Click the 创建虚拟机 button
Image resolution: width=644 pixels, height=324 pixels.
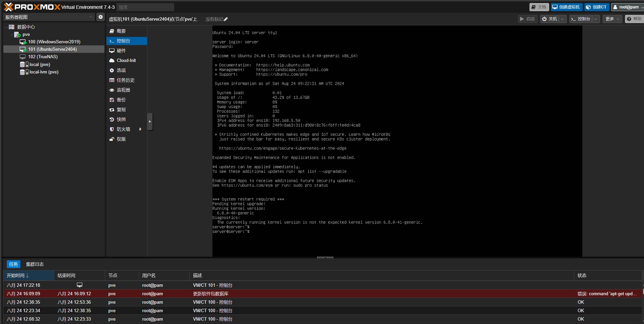pyautogui.click(x=566, y=7)
